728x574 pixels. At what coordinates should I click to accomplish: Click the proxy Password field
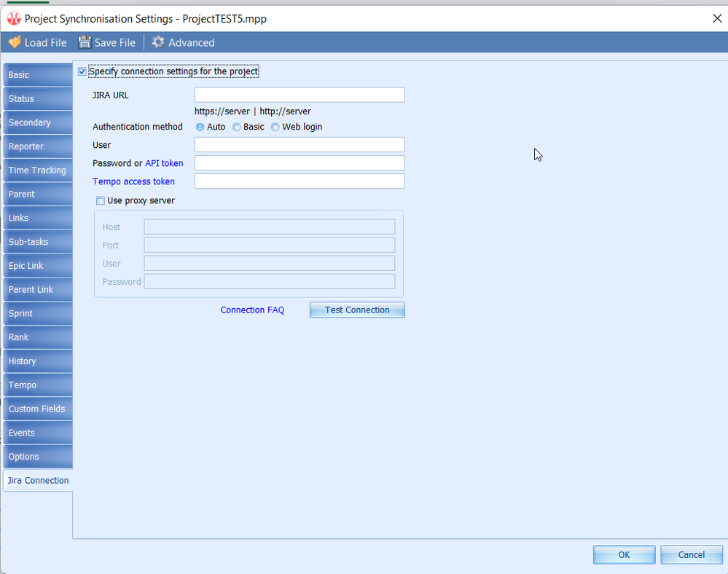pyautogui.click(x=270, y=281)
